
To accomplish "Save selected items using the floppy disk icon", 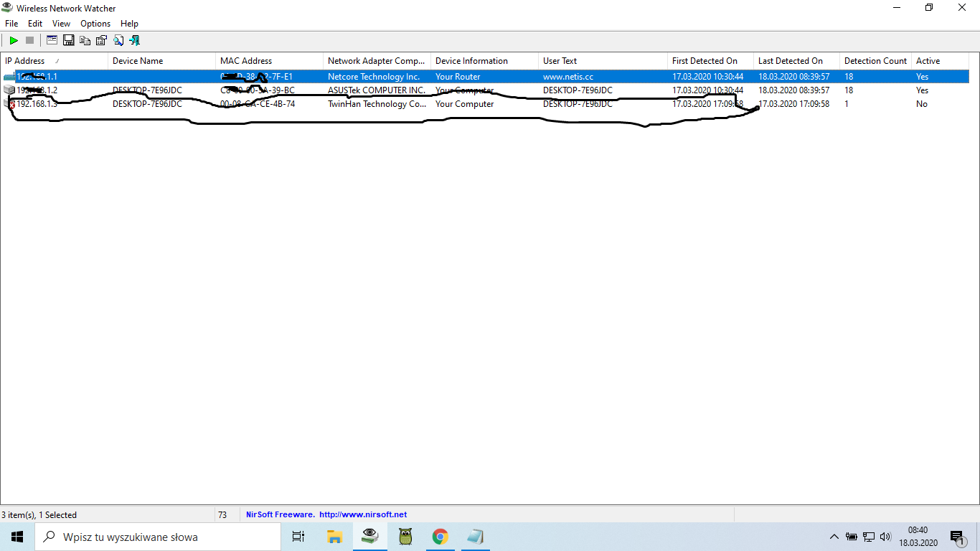I will pyautogui.click(x=69, y=40).
